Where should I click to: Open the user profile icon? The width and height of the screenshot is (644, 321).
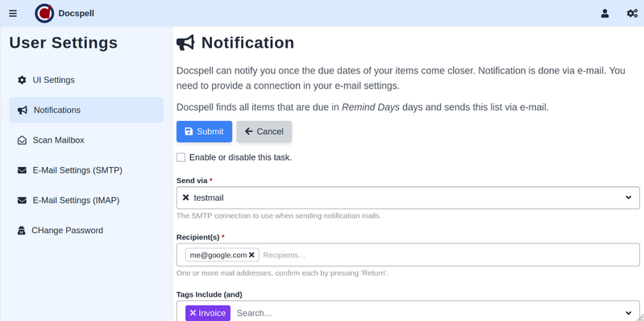point(605,14)
